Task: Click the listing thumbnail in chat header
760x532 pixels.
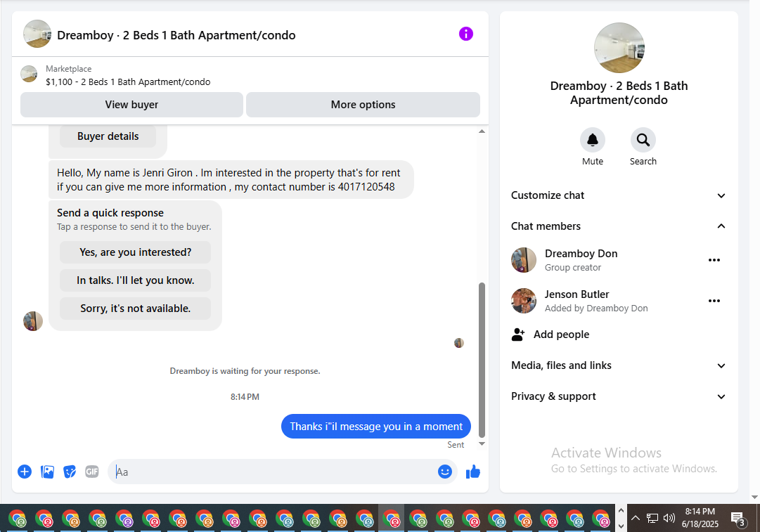Action: coord(37,34)
